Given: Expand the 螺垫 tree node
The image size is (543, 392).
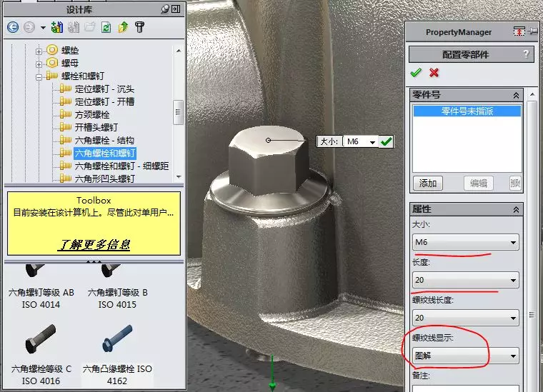Looking at the screenshot, I should (39, 51).
